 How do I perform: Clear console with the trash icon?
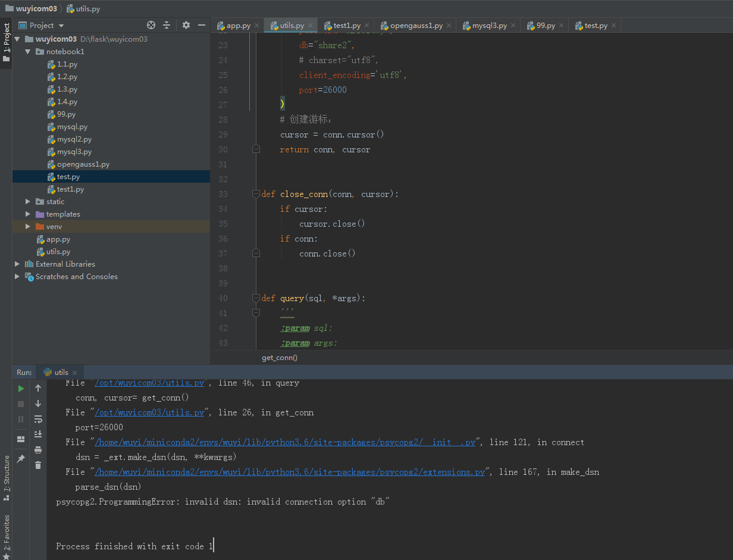pos(38,465)
